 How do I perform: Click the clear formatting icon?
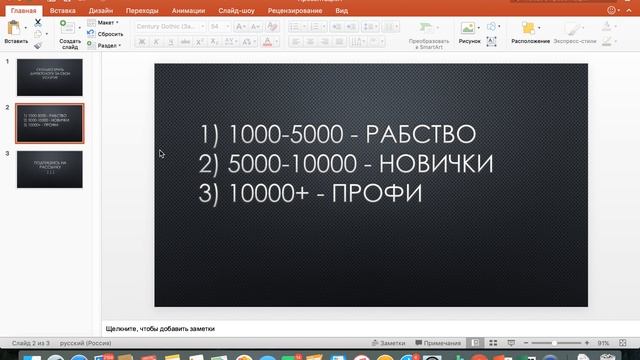(x=272, y=27)
